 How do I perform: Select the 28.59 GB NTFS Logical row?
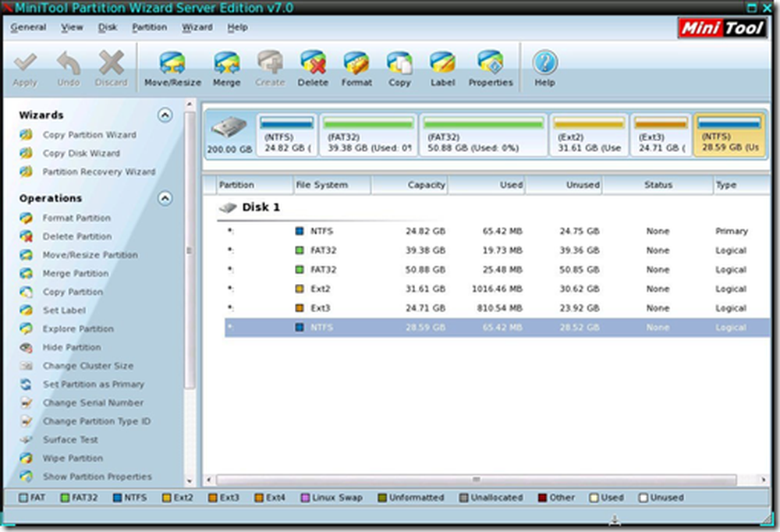tap(497, 328)
